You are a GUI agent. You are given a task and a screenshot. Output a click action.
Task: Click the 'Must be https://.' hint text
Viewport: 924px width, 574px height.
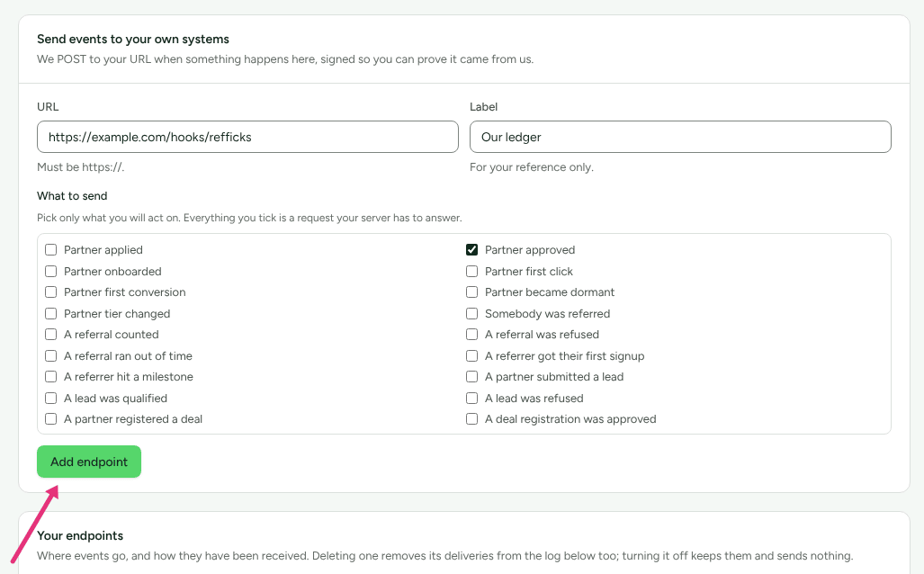(81, 166)
